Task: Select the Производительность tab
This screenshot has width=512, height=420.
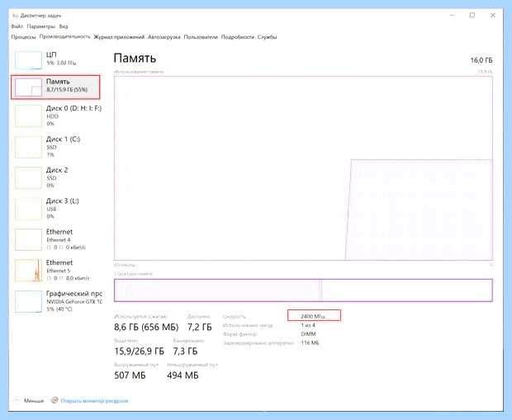Action: tap(64, 36)
